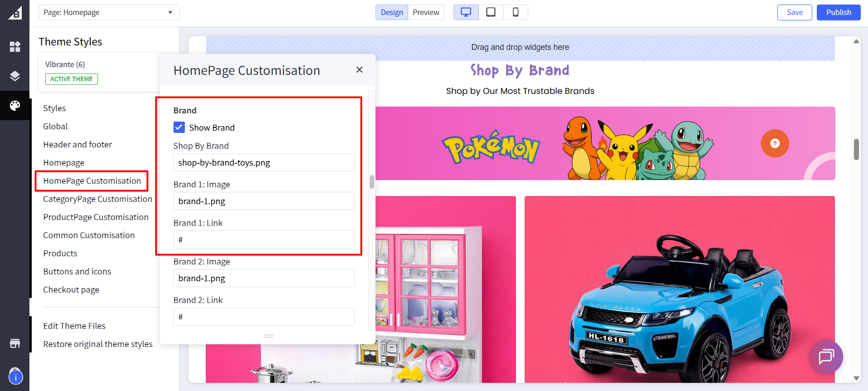
Task: Open the Styles section
Action: tap(54, 108)
